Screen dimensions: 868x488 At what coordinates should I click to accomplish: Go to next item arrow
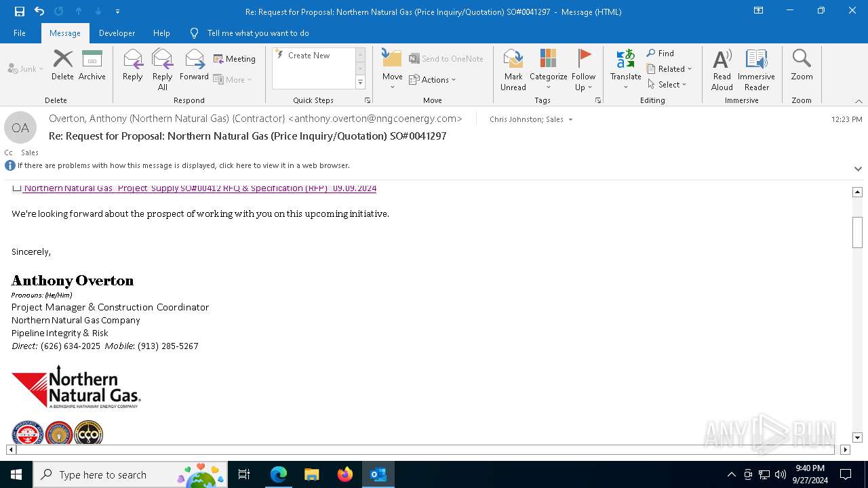(98, 12)
